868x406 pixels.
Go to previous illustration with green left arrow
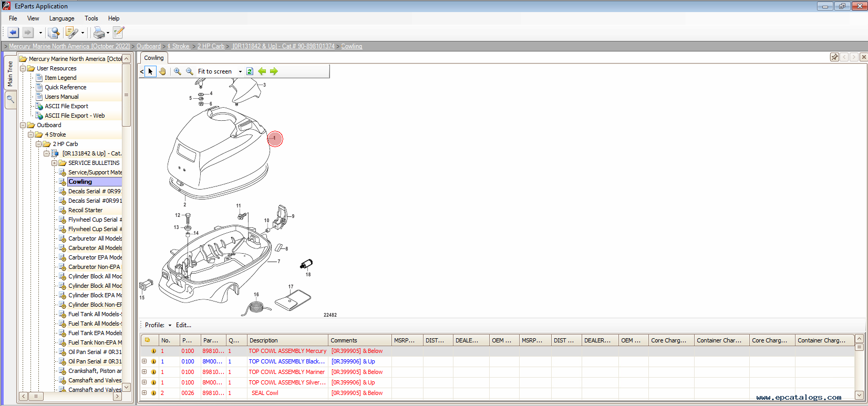pyautogui.click(x=262, y=71)
